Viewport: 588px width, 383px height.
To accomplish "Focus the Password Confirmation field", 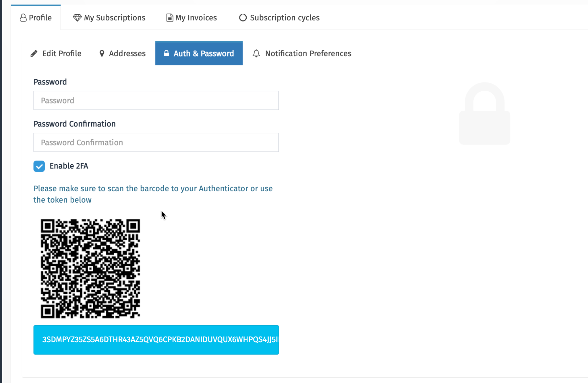I will coord(156,143).
